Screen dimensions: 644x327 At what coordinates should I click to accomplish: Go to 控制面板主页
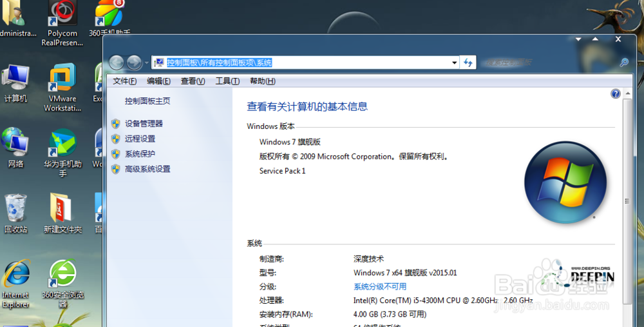tap(147, 101)
